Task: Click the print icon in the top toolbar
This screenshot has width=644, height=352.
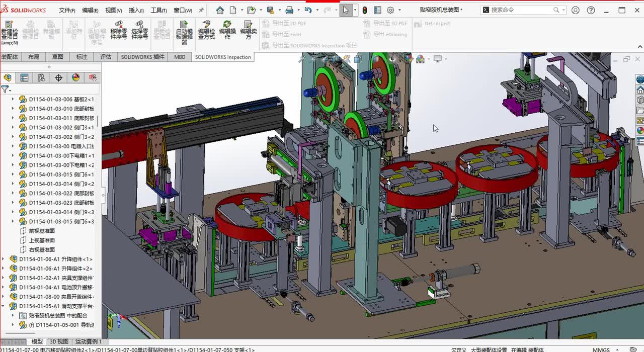Action: tap(289, 10)
